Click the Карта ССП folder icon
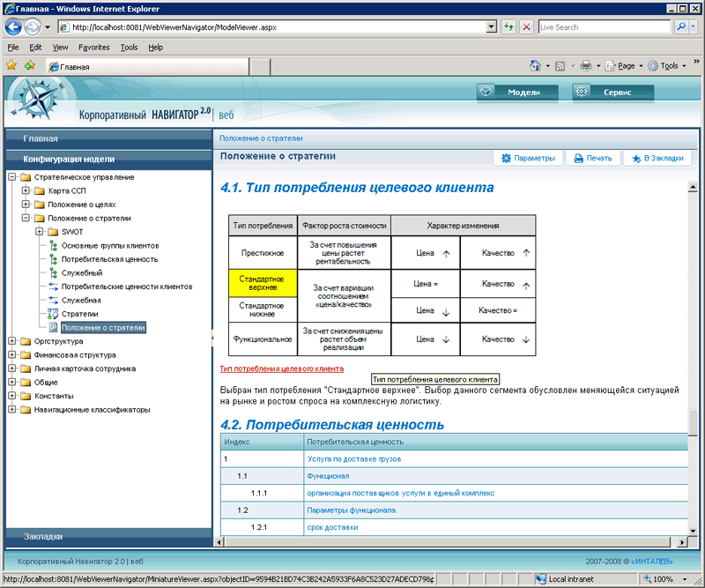The image size is (705, 588). click(40, 190)
